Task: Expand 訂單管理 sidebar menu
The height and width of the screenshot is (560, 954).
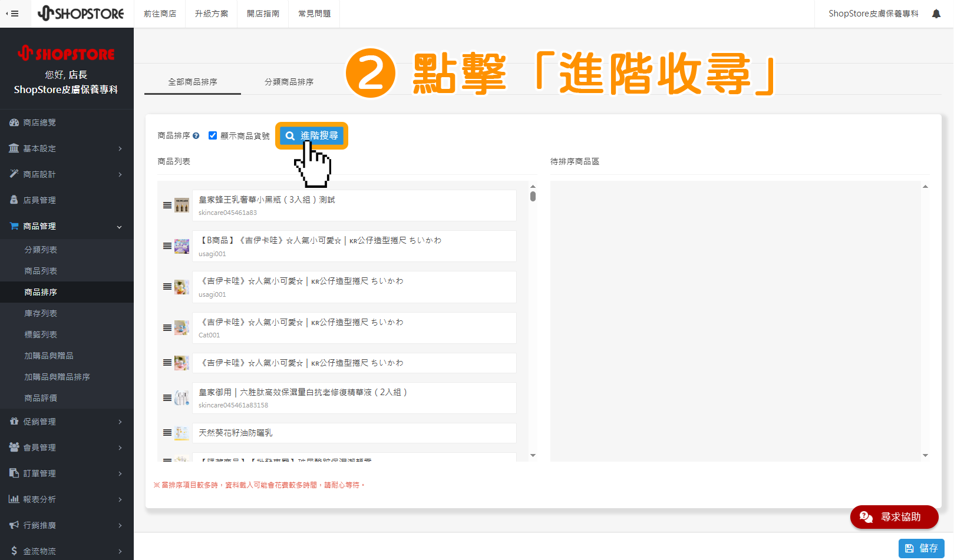Action: pyautogui.click(x=120, y=473)
